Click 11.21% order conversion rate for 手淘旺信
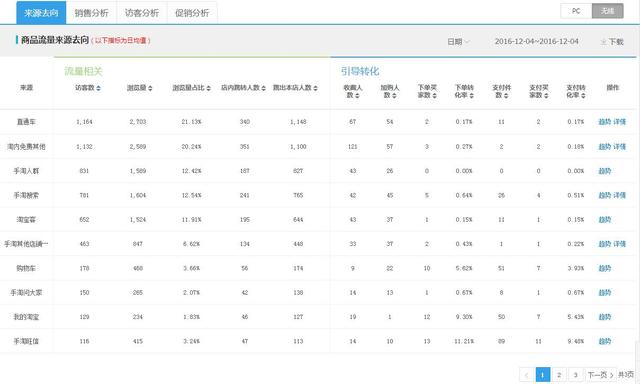The image size is (640, 384). 464,341
